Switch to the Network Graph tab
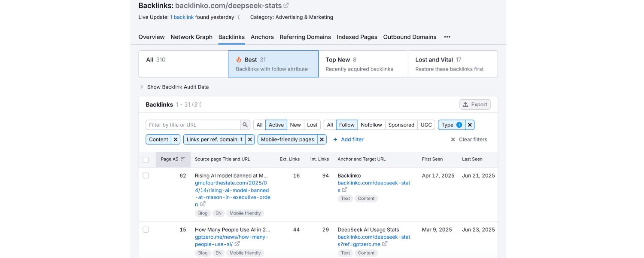Image resolution: width=644 pixels, height=258 pixels. (x=191, y=37)
